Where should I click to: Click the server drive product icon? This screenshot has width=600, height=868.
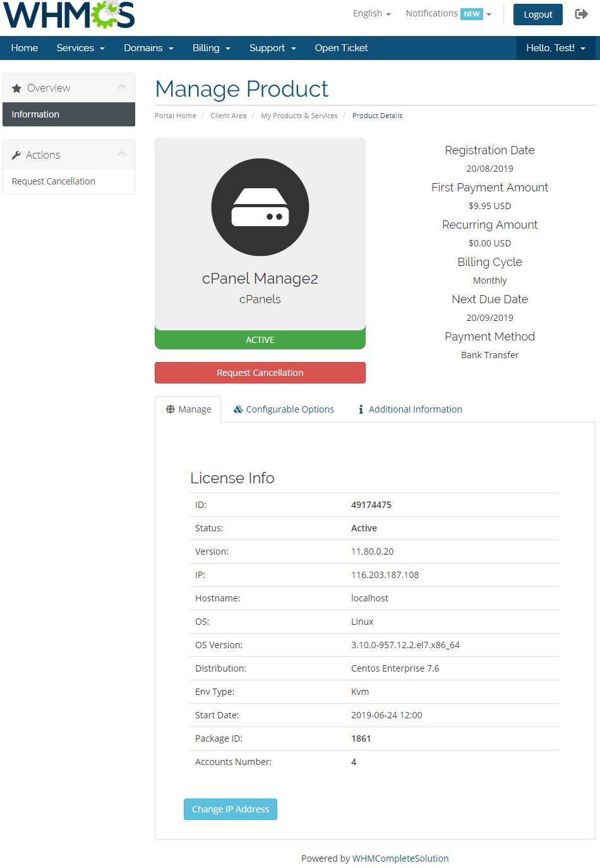coord(260,207)
